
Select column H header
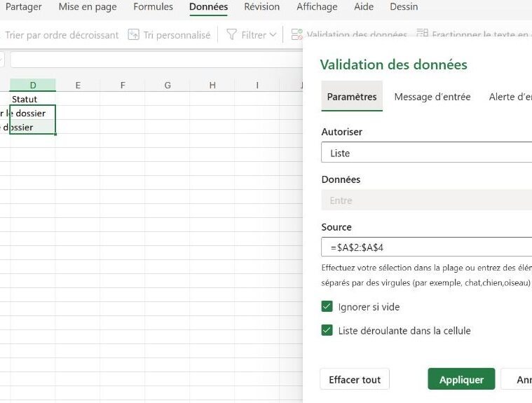pos(212,85)
